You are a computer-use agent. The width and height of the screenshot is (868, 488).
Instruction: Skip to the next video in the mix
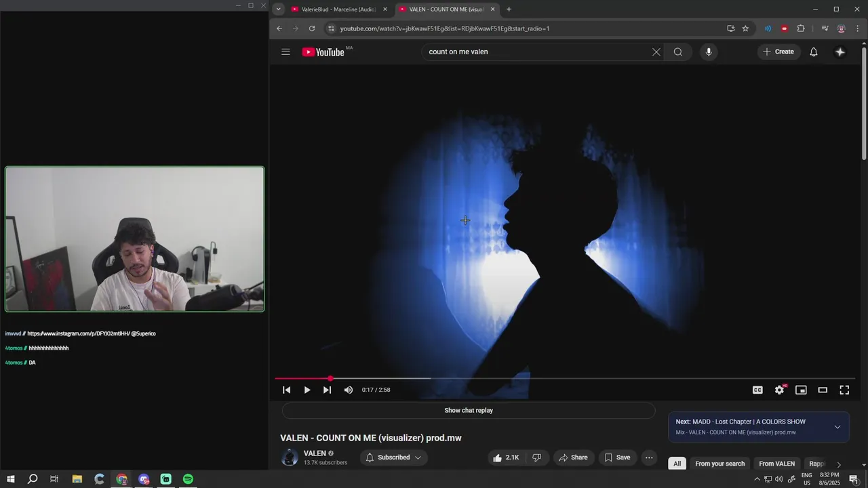click(327, 390)
